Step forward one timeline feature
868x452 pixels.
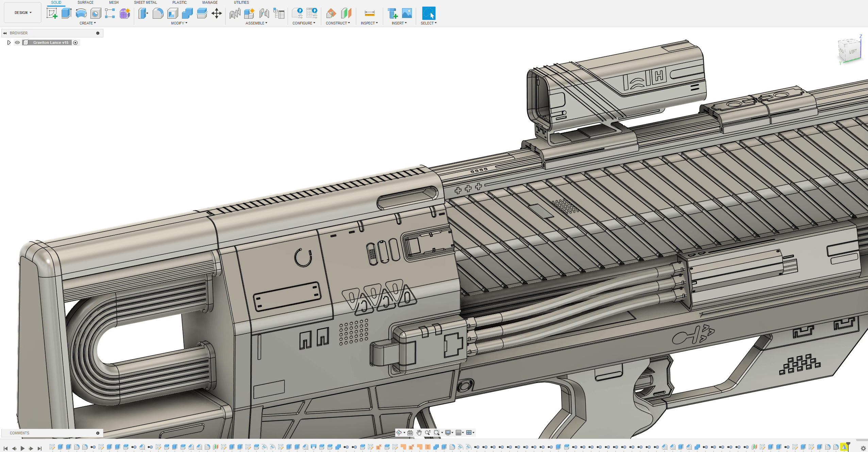click(31, 449)
